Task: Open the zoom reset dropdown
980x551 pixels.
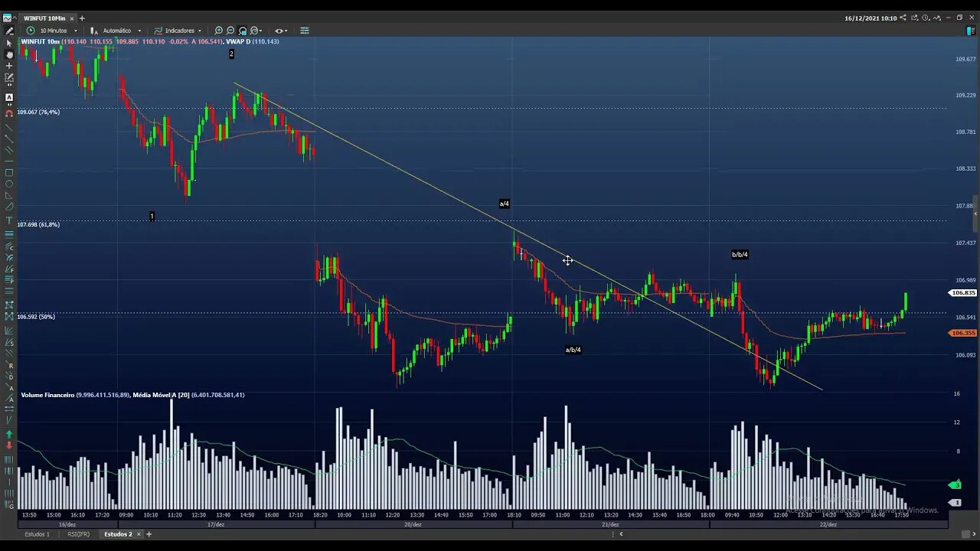Action: [256, 31]
